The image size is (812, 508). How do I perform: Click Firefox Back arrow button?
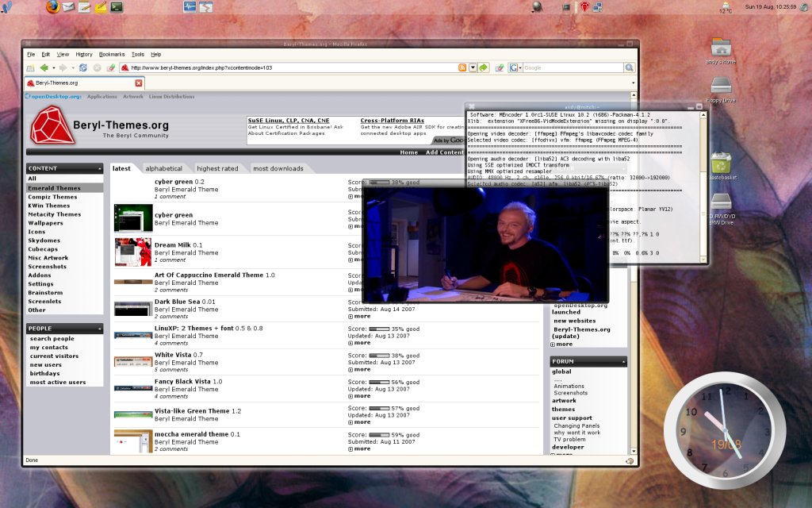(x=44, y=68)
